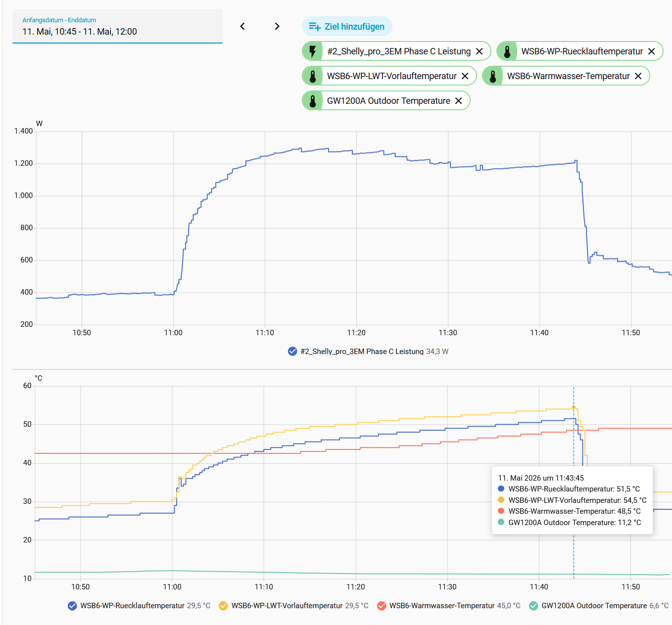Screen dimensions: 672x625
Task: Go to next time range arrow
Action: click(277, 26)
